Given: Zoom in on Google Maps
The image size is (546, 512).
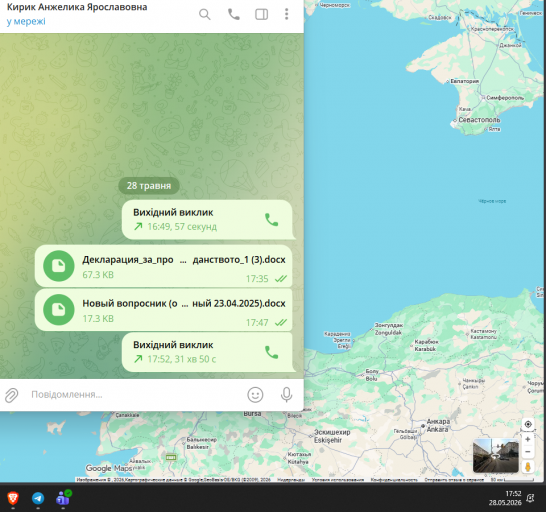Looking at the screenshot, I should pyautogui.click(x=528, y=439).
